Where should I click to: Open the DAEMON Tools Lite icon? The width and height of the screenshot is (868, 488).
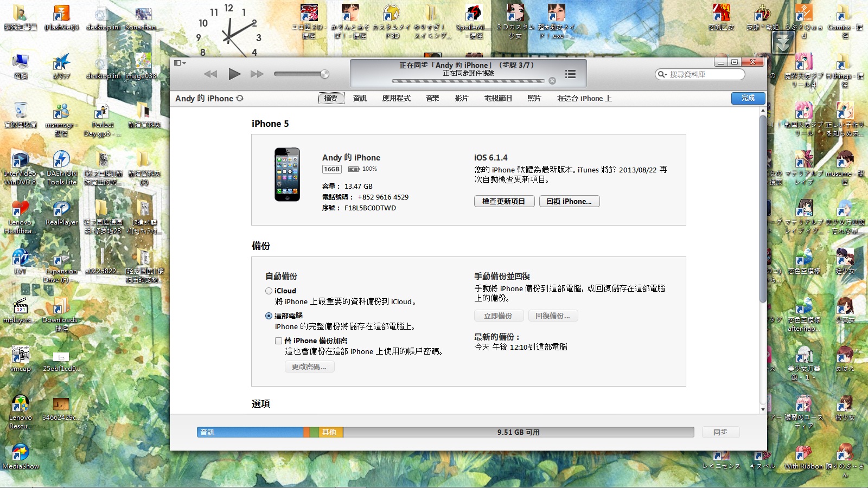(61, 168)
